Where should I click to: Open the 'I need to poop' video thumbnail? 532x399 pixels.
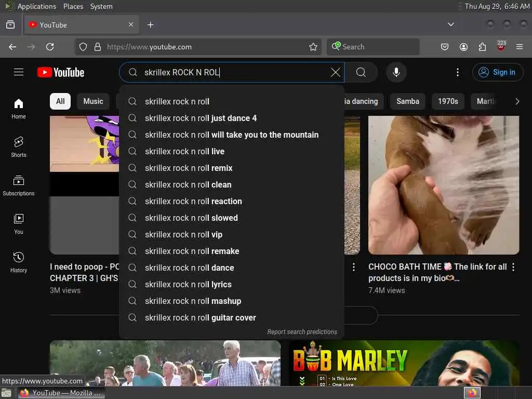coord(85,185)
